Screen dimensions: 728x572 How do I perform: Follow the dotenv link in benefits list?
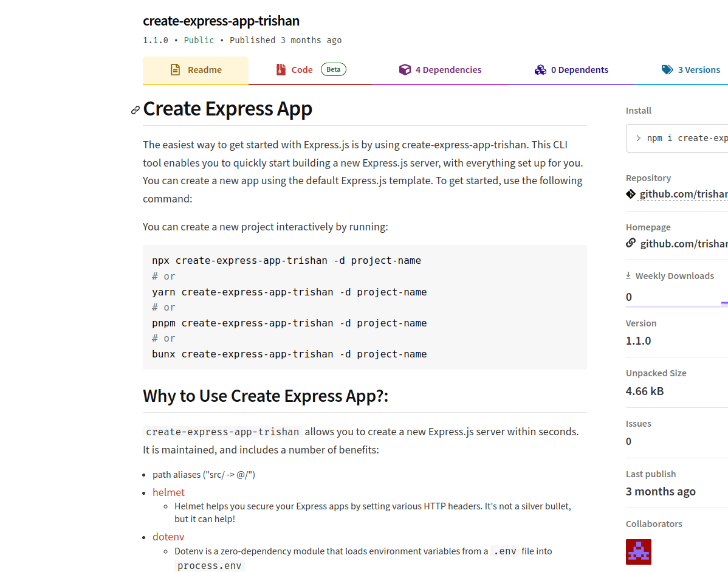tap(168, 537)
